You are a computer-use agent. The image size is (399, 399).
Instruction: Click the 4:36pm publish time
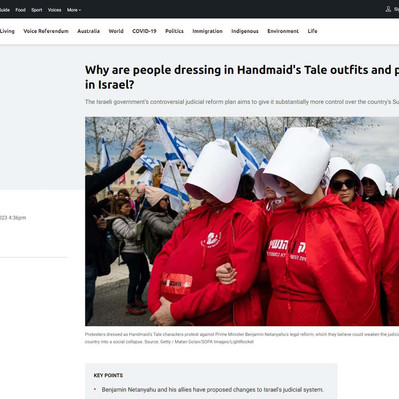coord(17,218)
